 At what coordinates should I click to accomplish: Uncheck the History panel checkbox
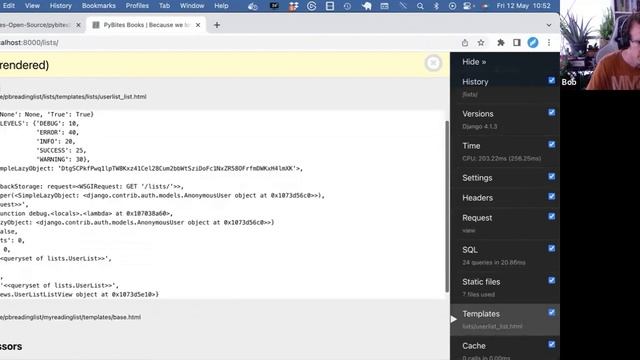click(x=551, y=80)
